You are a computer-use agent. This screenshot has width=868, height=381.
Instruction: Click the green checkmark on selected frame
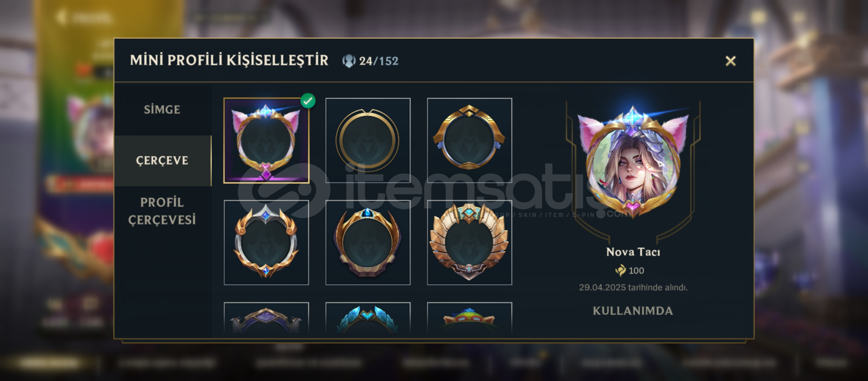pos(308,101)
